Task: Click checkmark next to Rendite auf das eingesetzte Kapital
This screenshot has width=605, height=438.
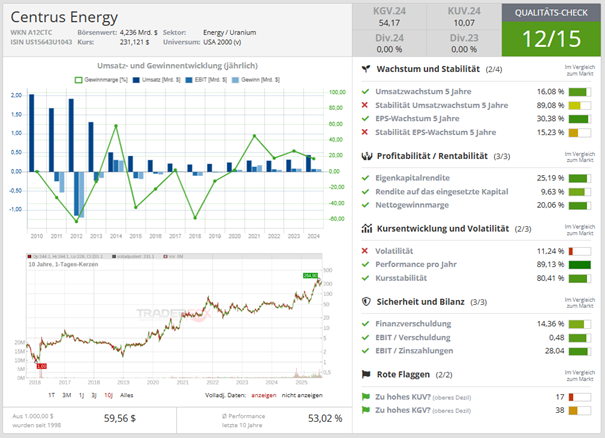Action: 365,192
